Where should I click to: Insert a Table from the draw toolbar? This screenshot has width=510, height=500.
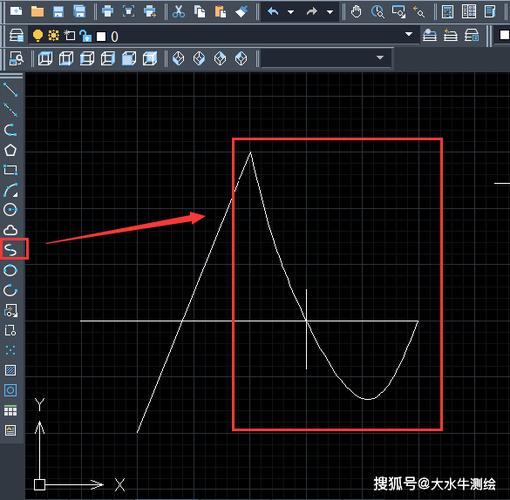point(10,411)
